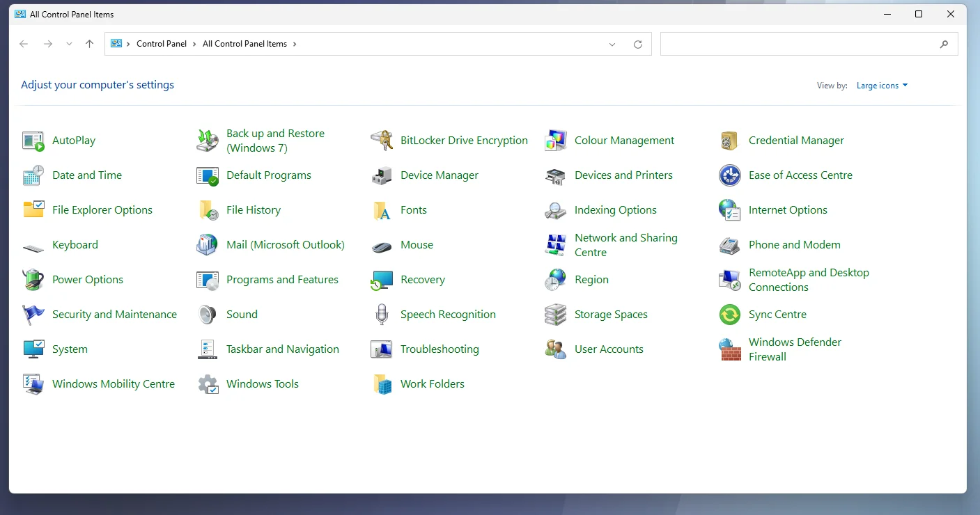The width and height of the screenshot is (980, 515).
Task: Open the Sound speaker icon
Action: [x=208, y=315]
